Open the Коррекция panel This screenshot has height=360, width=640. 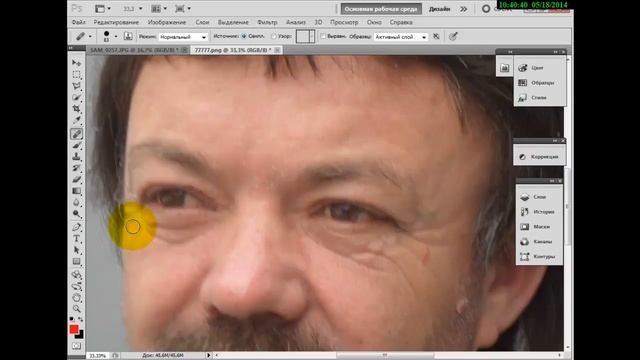(x=539, y=157)
